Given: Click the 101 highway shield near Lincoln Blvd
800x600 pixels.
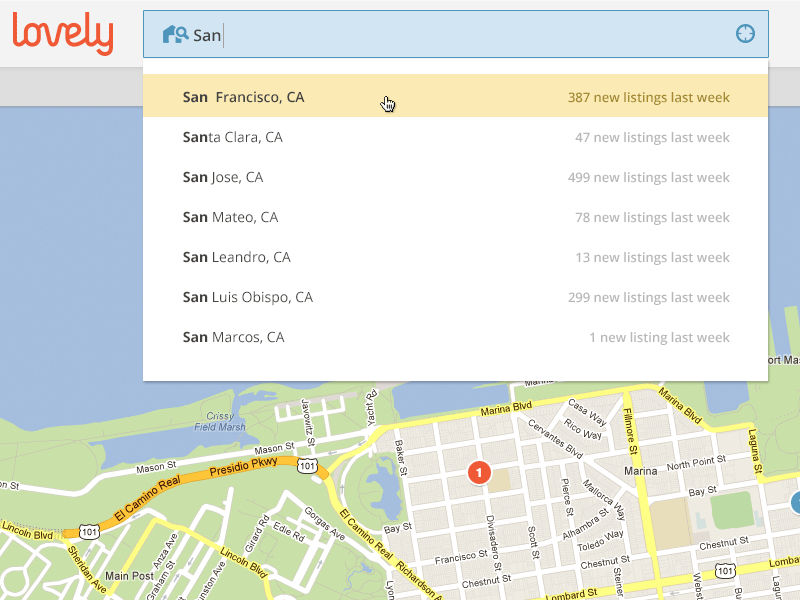Looking at the screenshot, I should (90, 531).
